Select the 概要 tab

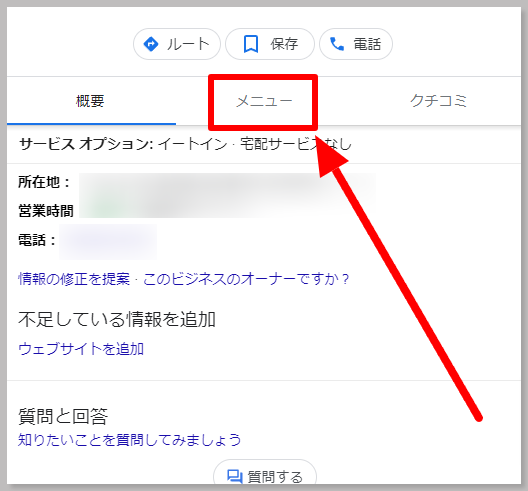click(91, 101)
